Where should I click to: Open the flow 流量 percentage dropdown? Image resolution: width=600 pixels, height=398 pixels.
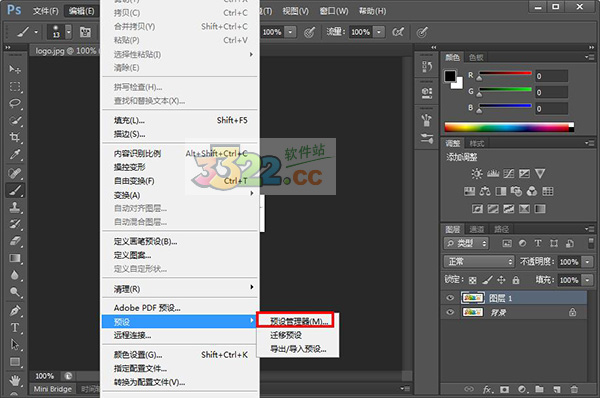point(379,32)
